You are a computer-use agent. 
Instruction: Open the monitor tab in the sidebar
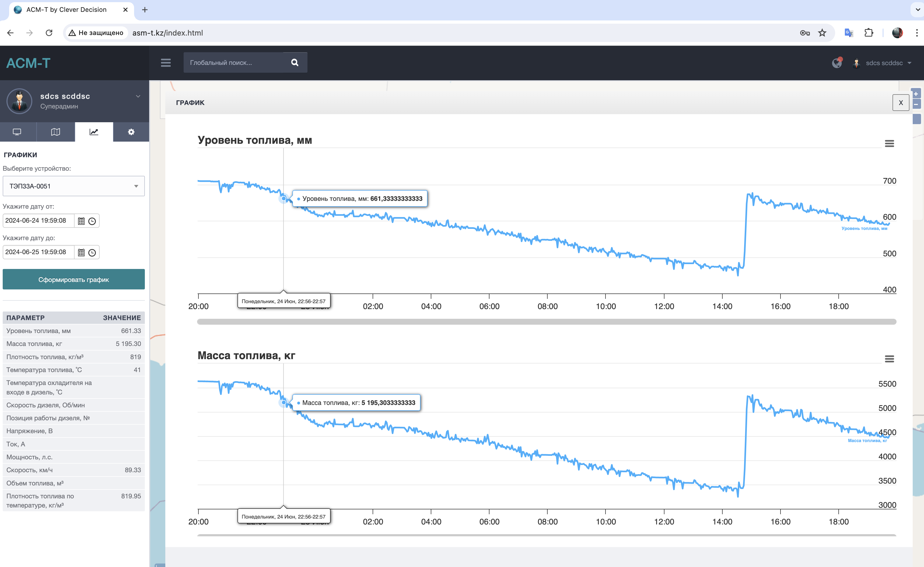pos(17,132)
